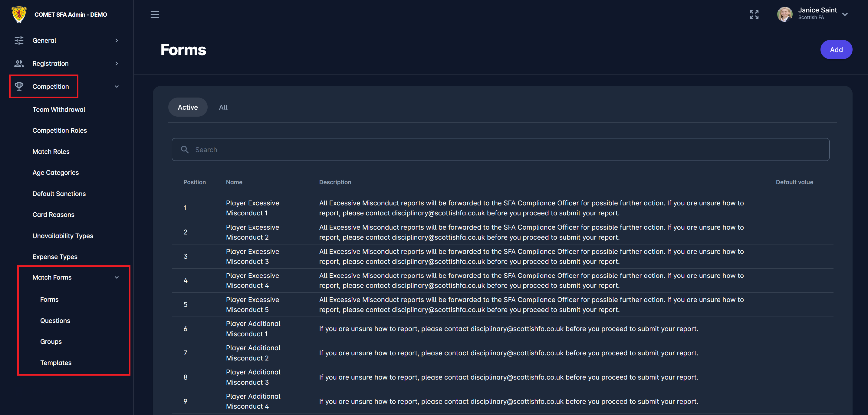The height and width of the screenshot is (415, 868).
Task: Collapse the Match Forms submenu chevron
Action: [117, 277]
